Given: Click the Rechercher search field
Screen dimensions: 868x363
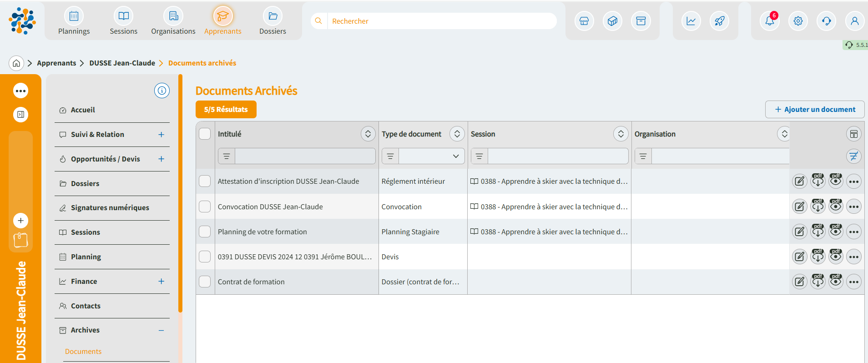Looking at the screenshot, I should [x=441, y=21].
